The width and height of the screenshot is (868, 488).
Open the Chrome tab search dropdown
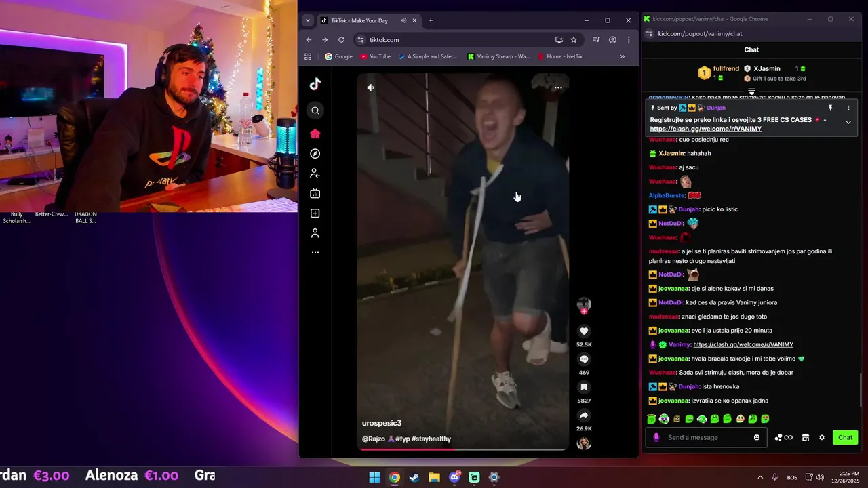tap(308, 20)
